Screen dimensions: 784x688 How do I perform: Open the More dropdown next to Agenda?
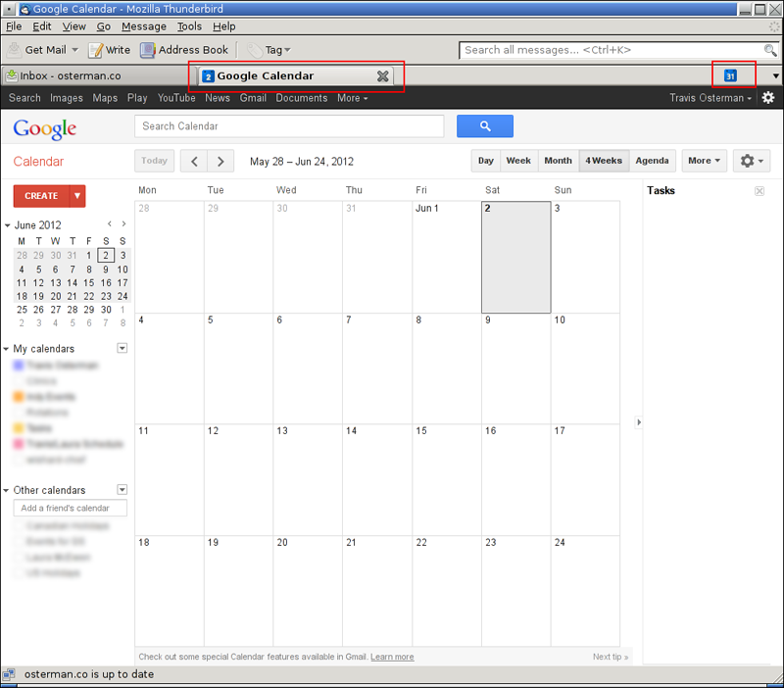[704, 161]
